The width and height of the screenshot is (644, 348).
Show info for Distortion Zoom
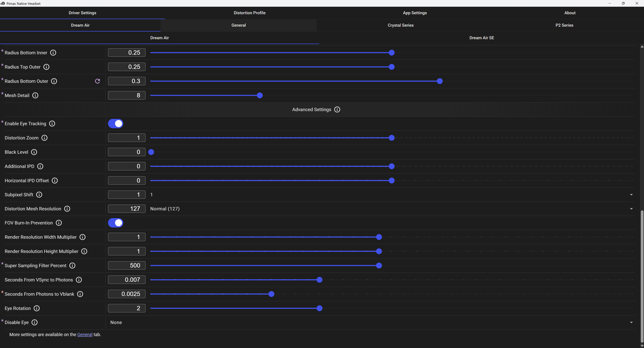pyautogui.click(x=44, y=138)
